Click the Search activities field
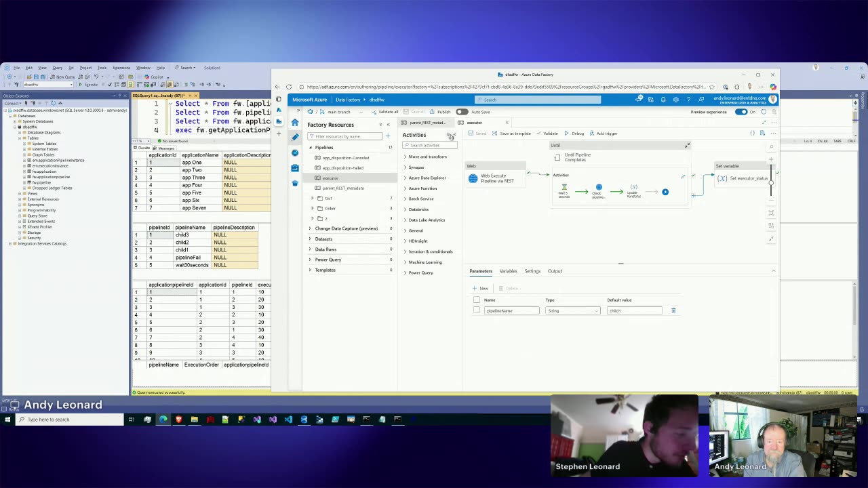This screenshot has width=868, height=488. click(x=430, y=145)
